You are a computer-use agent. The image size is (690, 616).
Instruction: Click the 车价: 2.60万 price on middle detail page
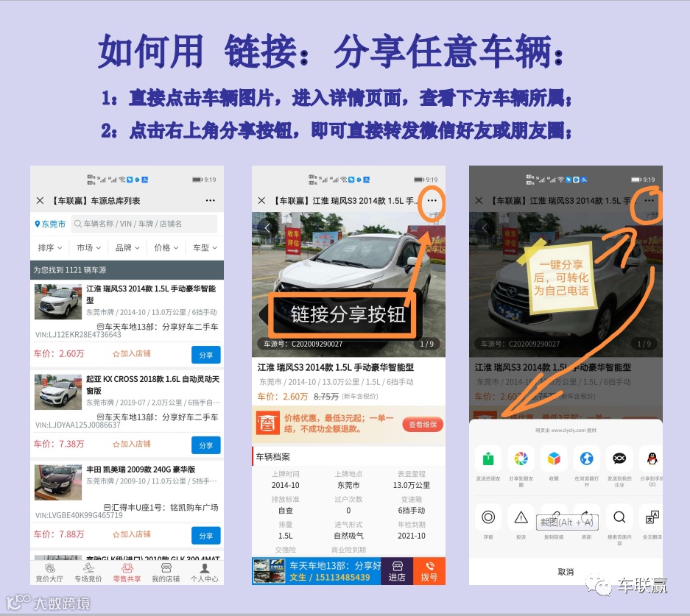click(x=283, y=397)
